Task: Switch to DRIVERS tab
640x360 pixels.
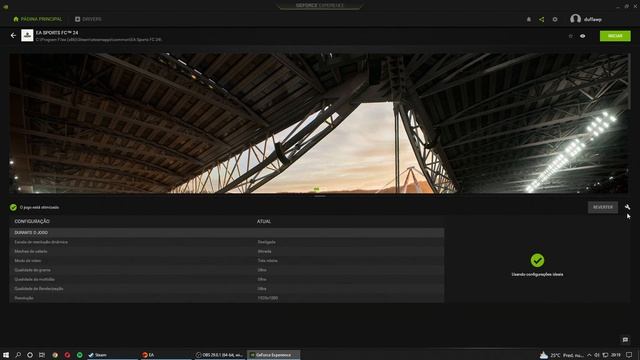Action: pos(88,19)
